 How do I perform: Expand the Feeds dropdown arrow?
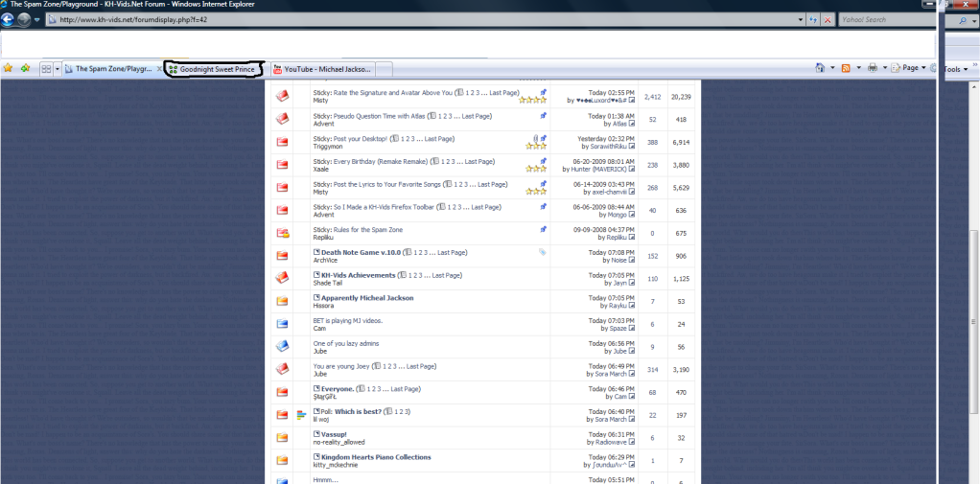click(858, 67)
